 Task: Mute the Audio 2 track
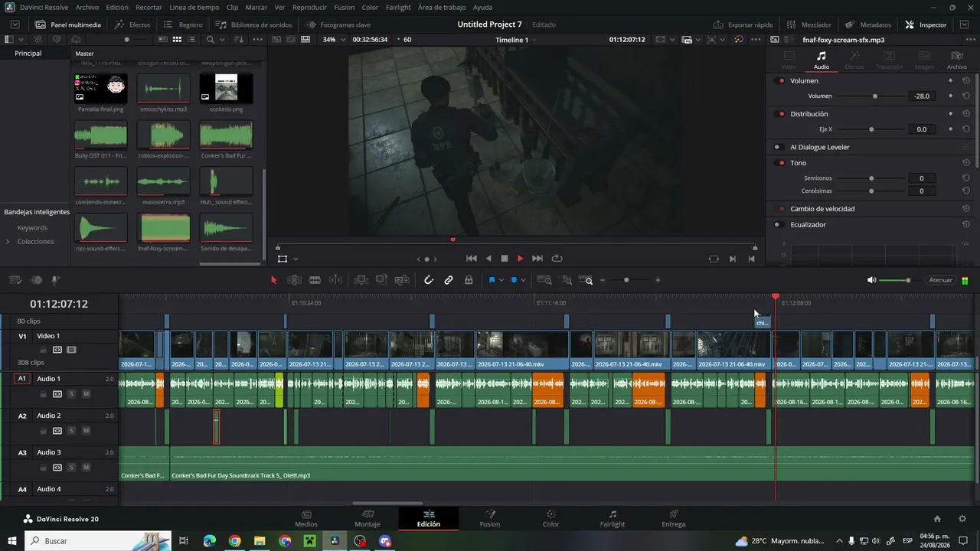pos(86,431)
